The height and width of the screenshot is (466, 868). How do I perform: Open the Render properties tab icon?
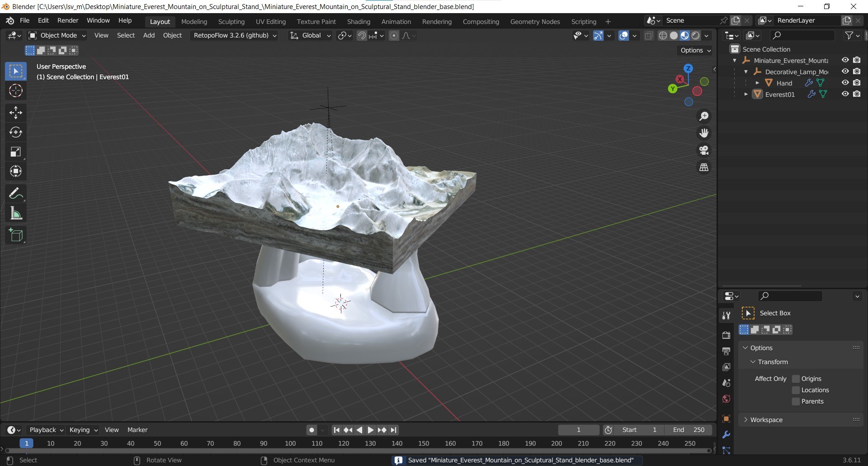[x=726, y=335]
